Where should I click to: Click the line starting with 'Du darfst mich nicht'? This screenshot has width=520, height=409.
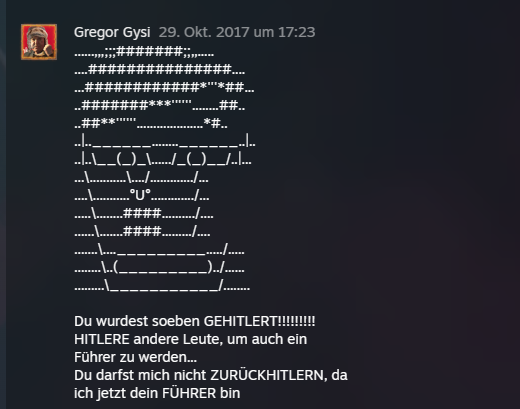coord(211,375)
